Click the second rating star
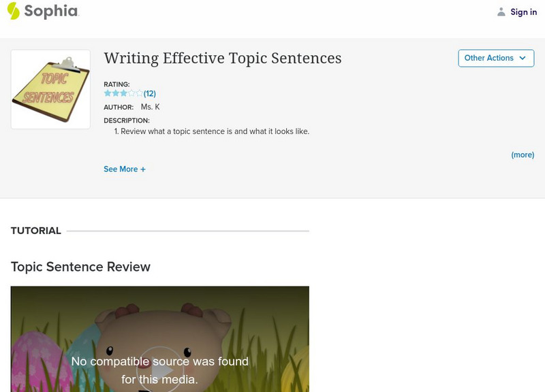The height and width of the screenshot is (392, 545). (x=115, y=93)
